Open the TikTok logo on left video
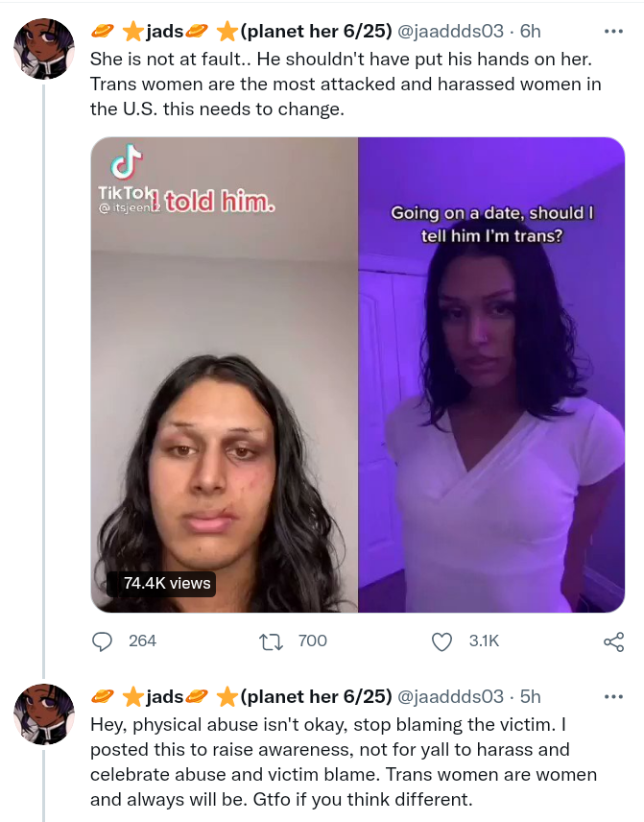 [x=126, y=162]
